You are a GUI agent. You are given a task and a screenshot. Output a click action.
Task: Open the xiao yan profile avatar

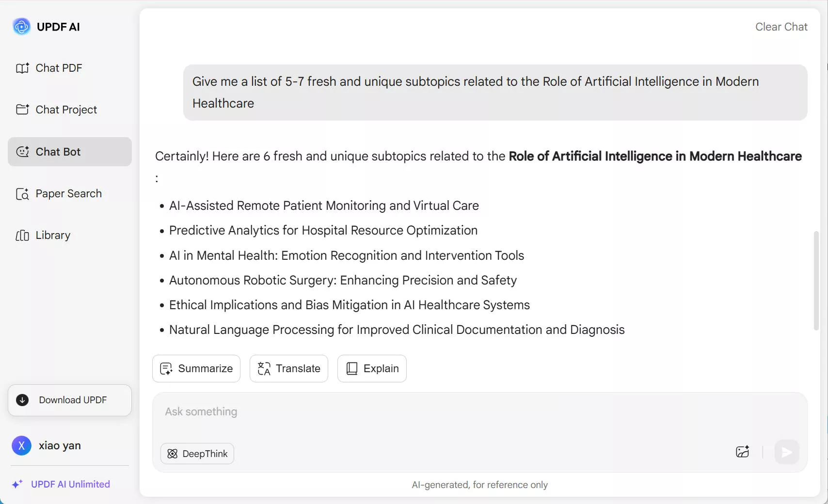tap(21, 445)
